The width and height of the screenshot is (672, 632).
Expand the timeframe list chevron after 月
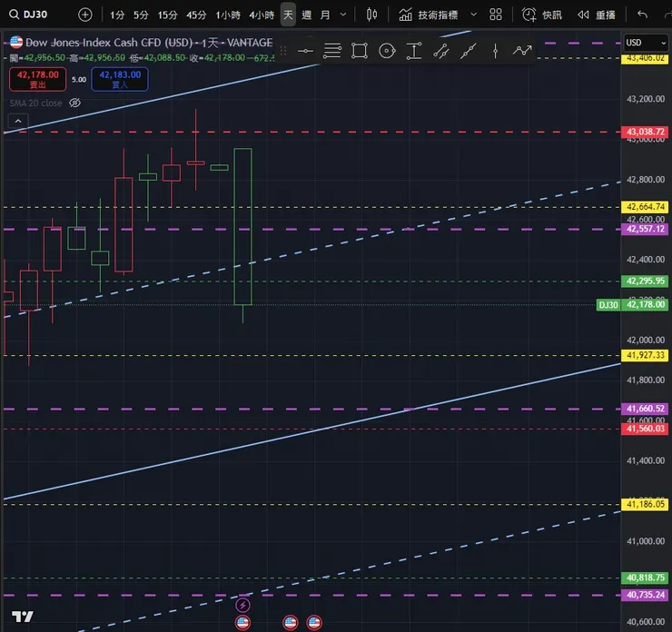(343, 15)
